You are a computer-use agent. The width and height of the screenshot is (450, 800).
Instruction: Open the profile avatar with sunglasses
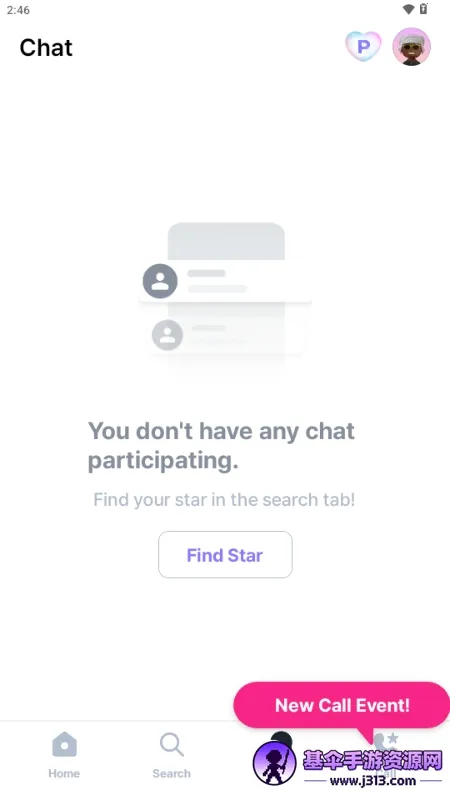tap(411, 46)
